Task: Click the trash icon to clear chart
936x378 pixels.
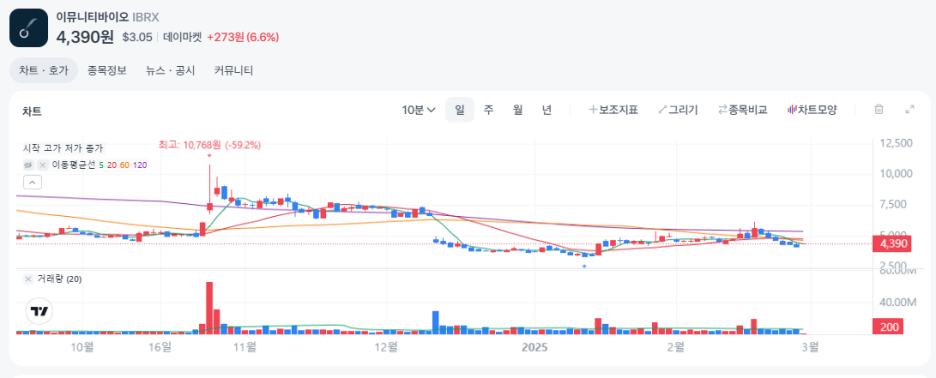Action: [879, 109]
